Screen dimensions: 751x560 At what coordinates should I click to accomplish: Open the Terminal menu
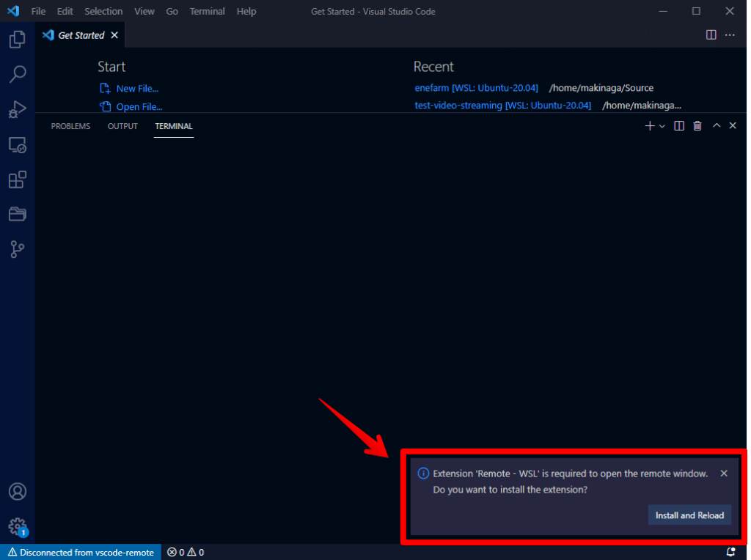(207, 11)
